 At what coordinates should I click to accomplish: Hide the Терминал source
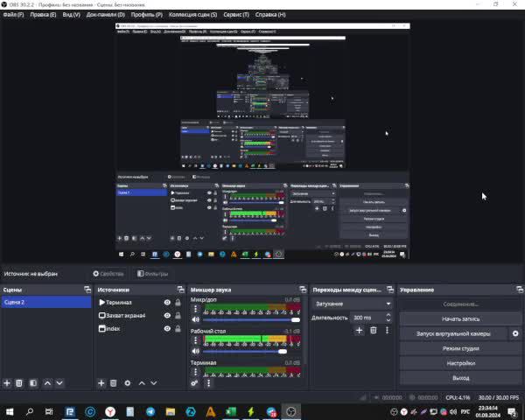[x=167, y=303]
